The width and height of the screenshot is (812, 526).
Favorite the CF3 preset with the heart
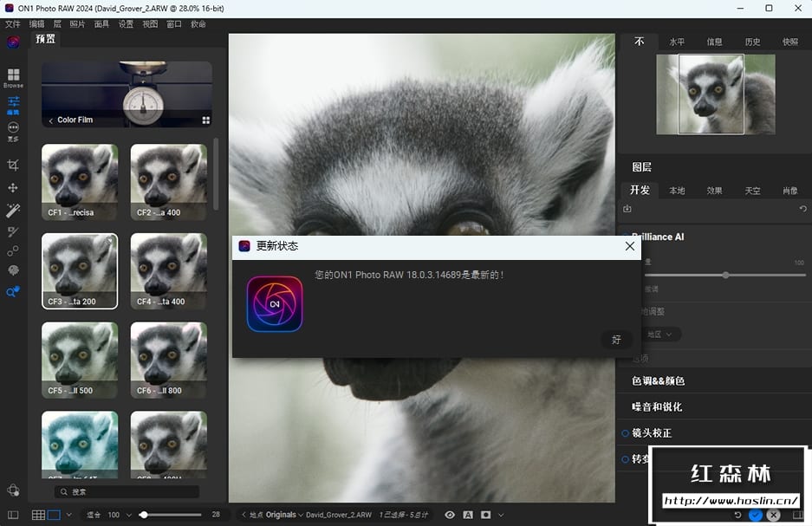(x=111, y=241)
